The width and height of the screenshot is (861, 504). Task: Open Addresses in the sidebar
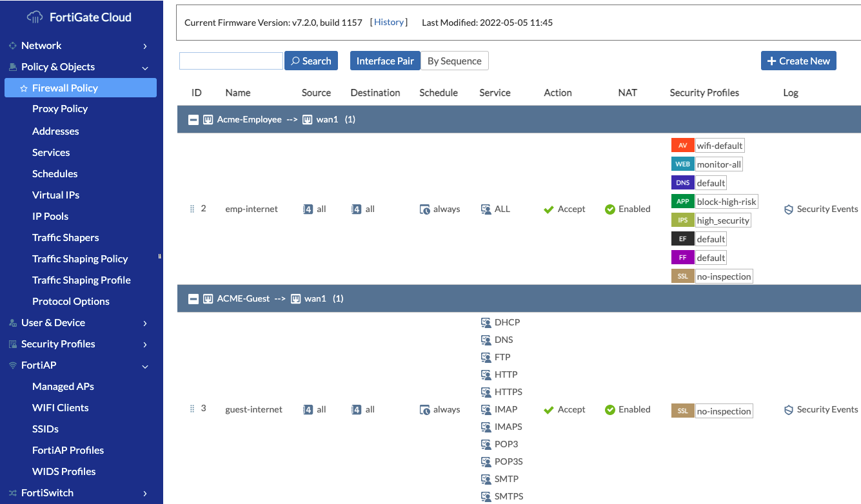(55, 131)
